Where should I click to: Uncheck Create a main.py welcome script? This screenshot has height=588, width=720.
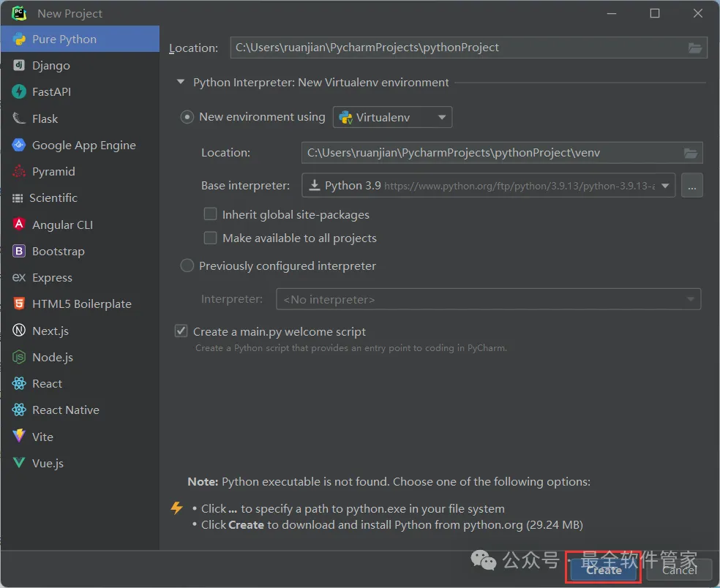coord(181,331)
